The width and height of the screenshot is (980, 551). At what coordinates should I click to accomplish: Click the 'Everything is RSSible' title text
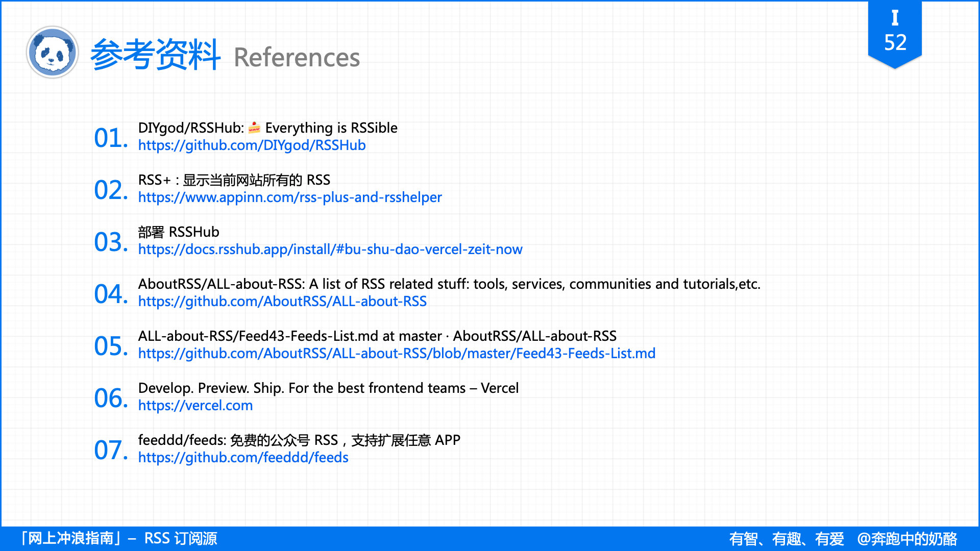coord(331,128)
